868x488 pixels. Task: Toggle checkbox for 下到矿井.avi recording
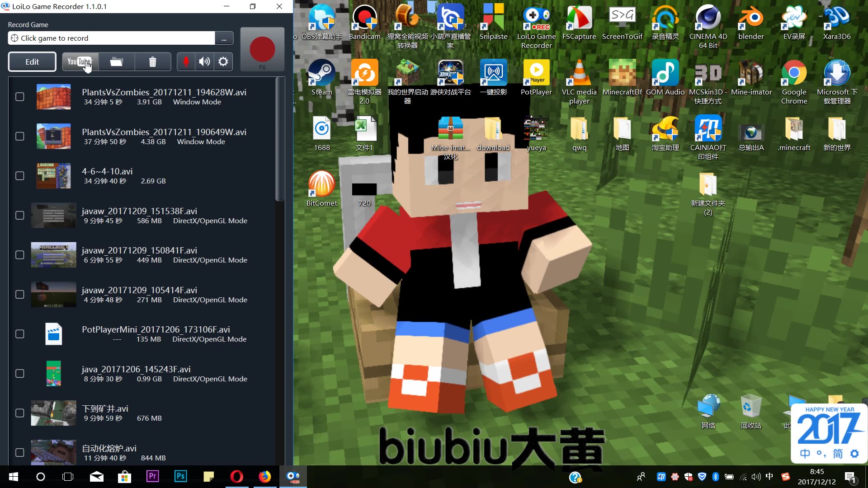19,413
